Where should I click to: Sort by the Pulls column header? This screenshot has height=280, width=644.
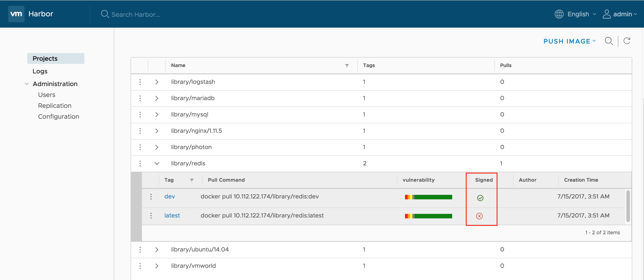(505, 65)
